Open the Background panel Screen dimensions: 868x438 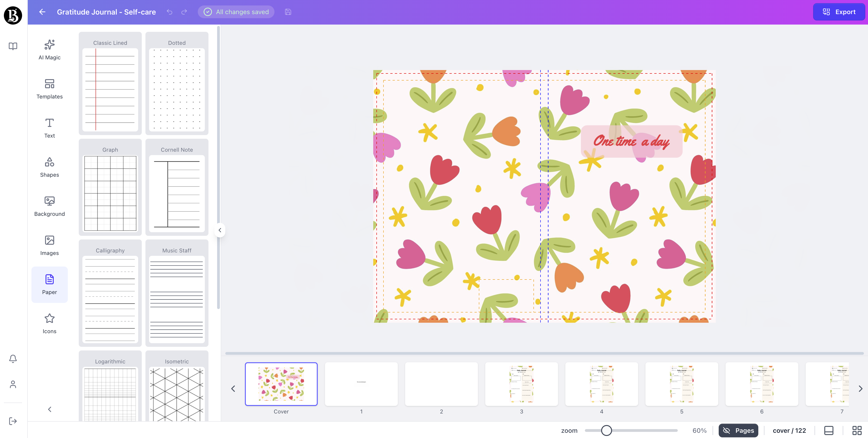point(49,206)
